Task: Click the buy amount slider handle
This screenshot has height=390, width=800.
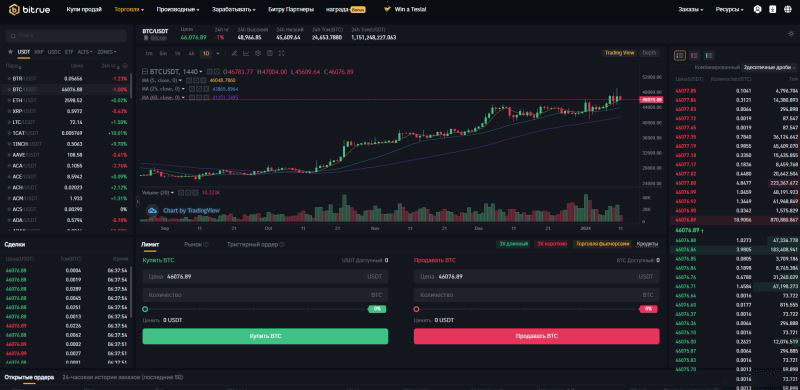Action: pos(145,309)
